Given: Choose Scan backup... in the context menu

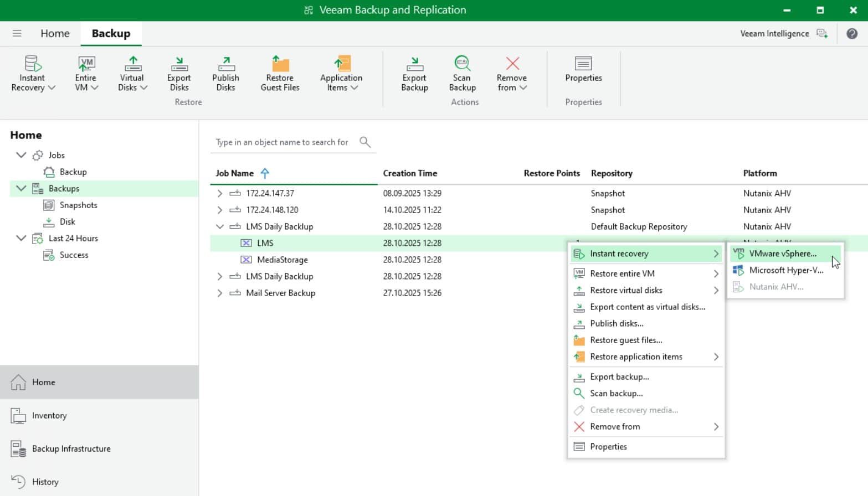Looking at the screenshot, I should click(646, 393).
